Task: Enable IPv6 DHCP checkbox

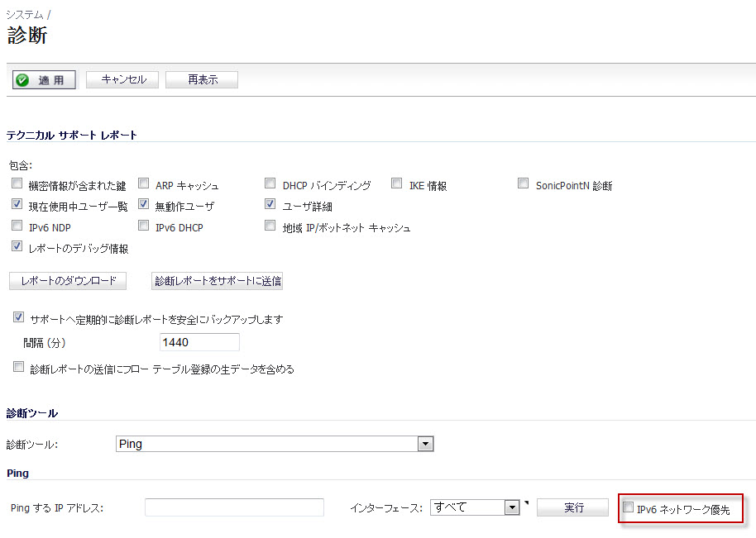Action: pyautogui.click(x=143, y=226)
